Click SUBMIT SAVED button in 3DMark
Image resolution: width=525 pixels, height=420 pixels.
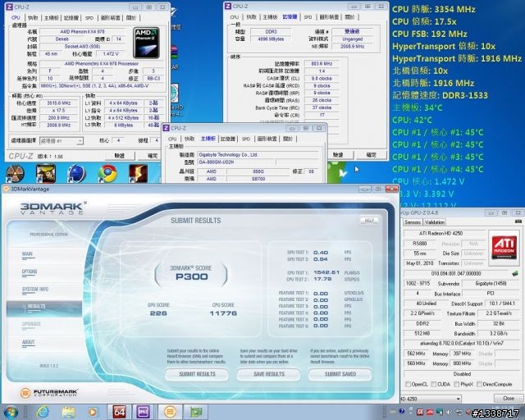coord(340,374)
